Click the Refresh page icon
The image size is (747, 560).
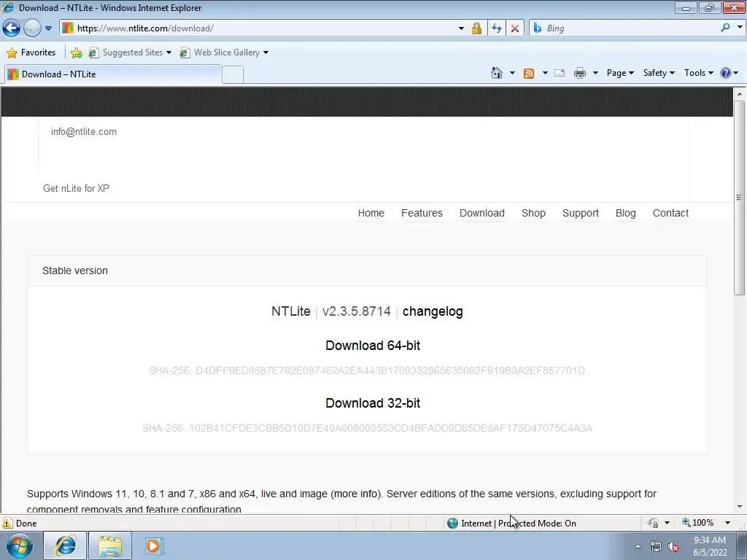tap(496, 28)
